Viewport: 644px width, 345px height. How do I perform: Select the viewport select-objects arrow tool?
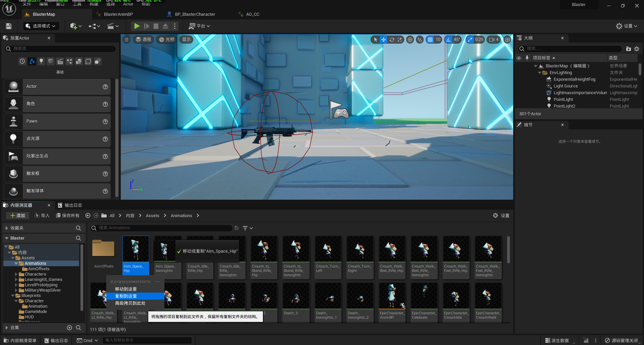coord(375,40)
